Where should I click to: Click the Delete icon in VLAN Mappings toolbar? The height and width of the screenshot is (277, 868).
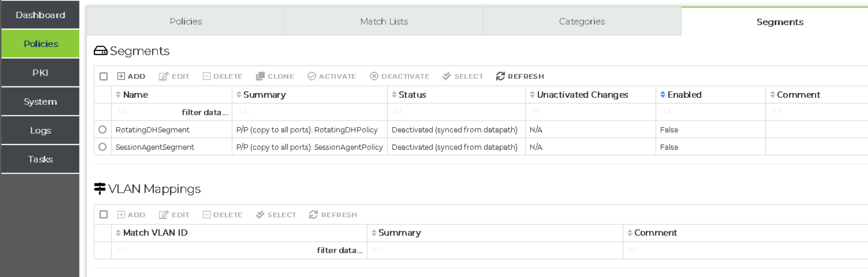pos(206,215)
